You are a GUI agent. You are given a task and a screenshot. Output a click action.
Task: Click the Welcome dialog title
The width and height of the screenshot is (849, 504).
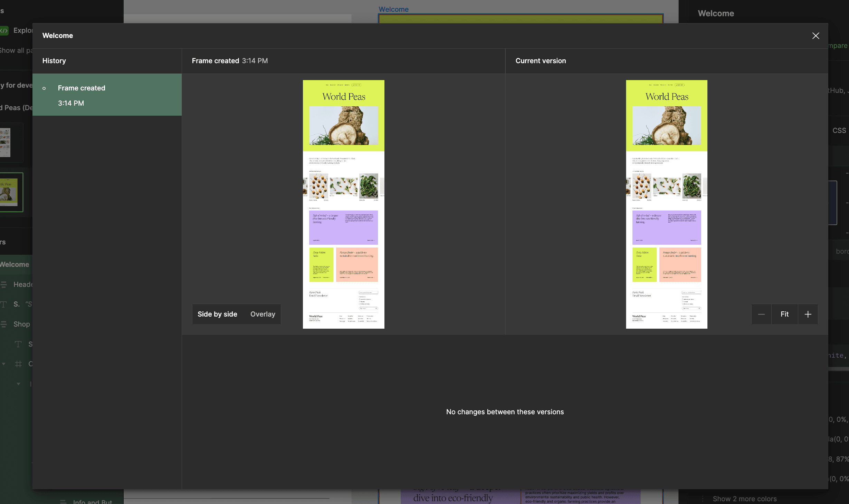[x=58, y=36]
